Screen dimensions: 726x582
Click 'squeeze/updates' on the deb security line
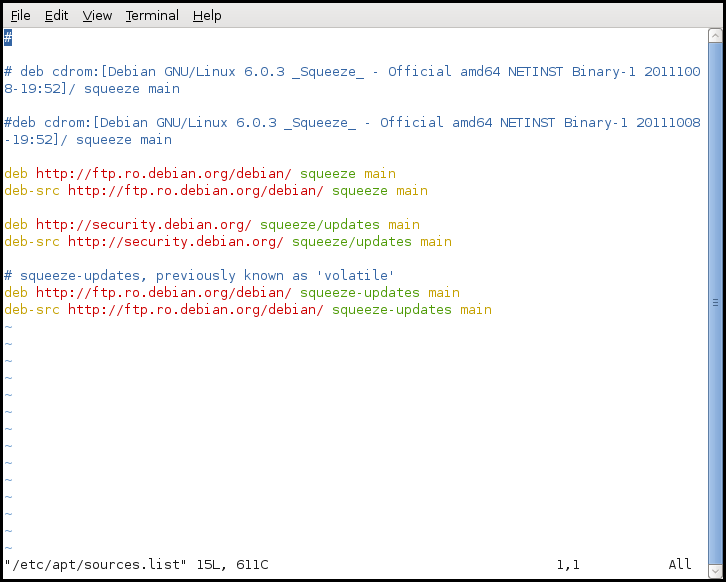(x=319, y=225)
